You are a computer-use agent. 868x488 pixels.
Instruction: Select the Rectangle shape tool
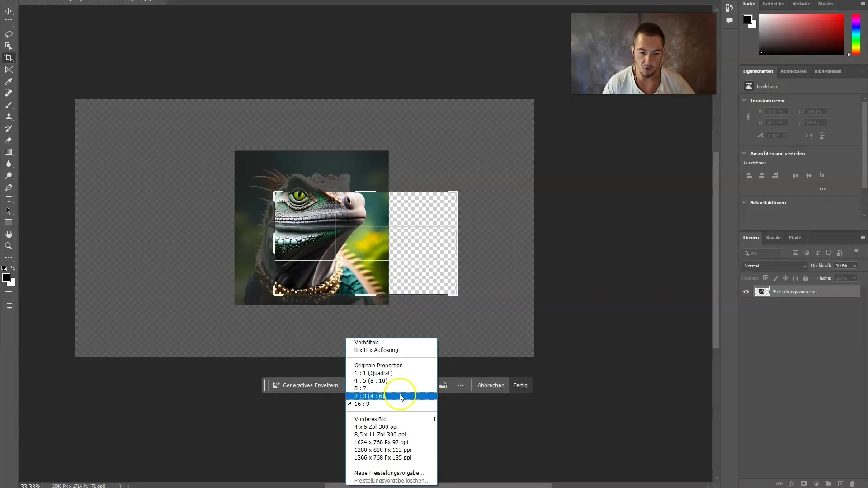(x=9, y=222)
